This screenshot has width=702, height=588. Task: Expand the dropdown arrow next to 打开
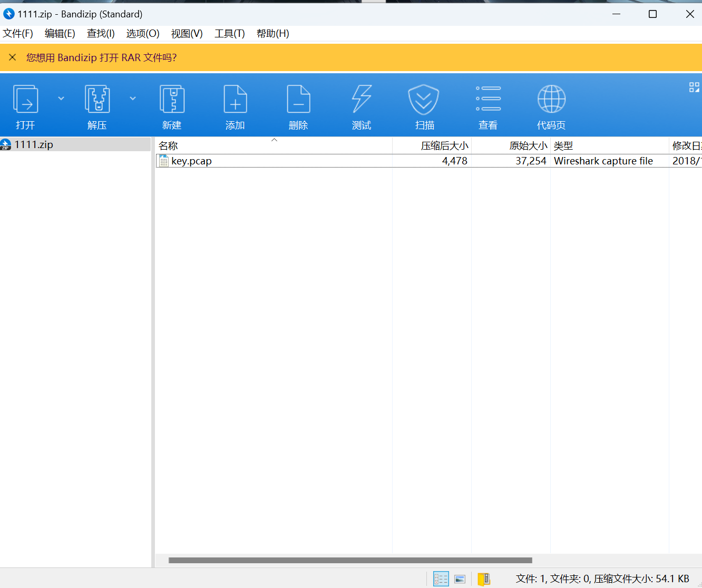coord(61,99)
